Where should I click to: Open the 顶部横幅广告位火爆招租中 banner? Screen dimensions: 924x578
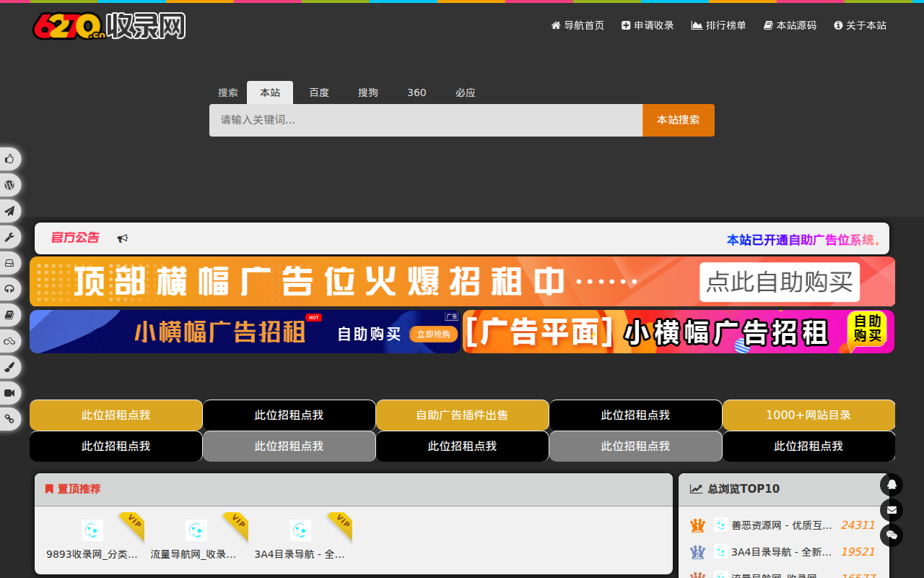(x=462, y=282)
